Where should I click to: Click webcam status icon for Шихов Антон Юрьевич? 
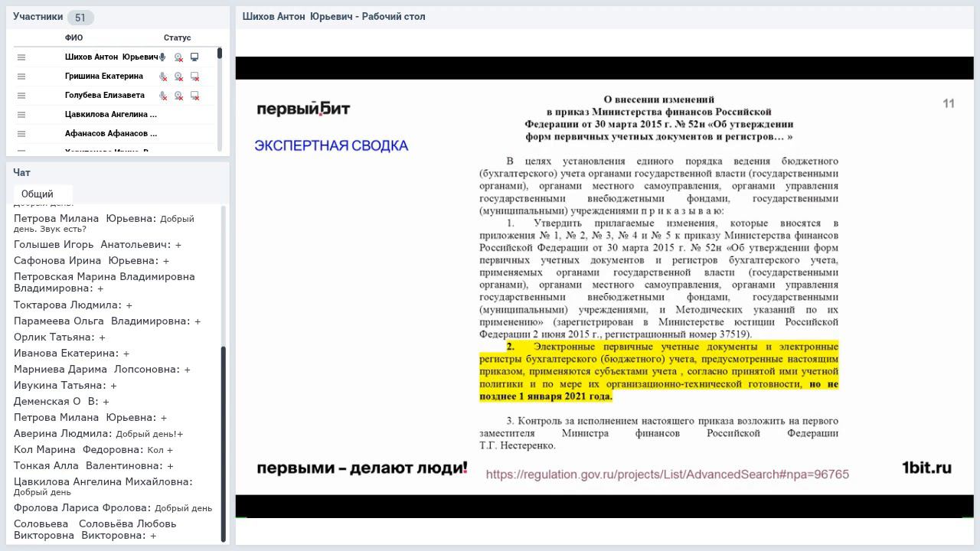pyautogui.click(x=178, y=57)
